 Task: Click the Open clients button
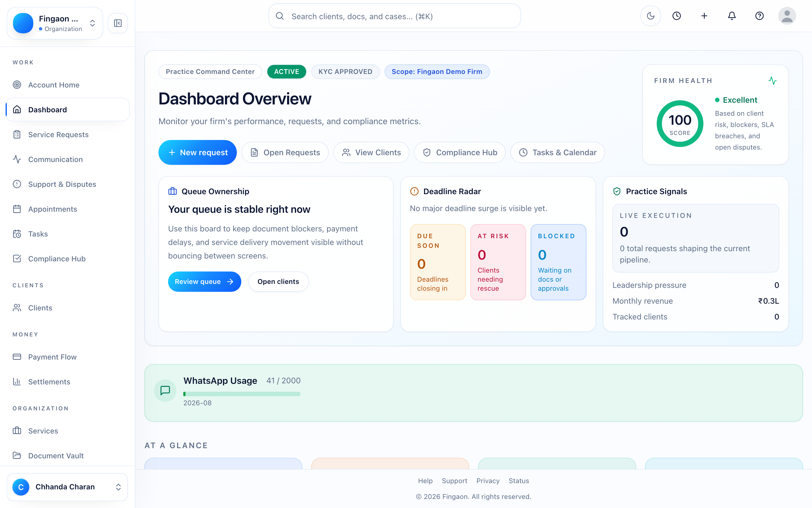click(278, 282)
